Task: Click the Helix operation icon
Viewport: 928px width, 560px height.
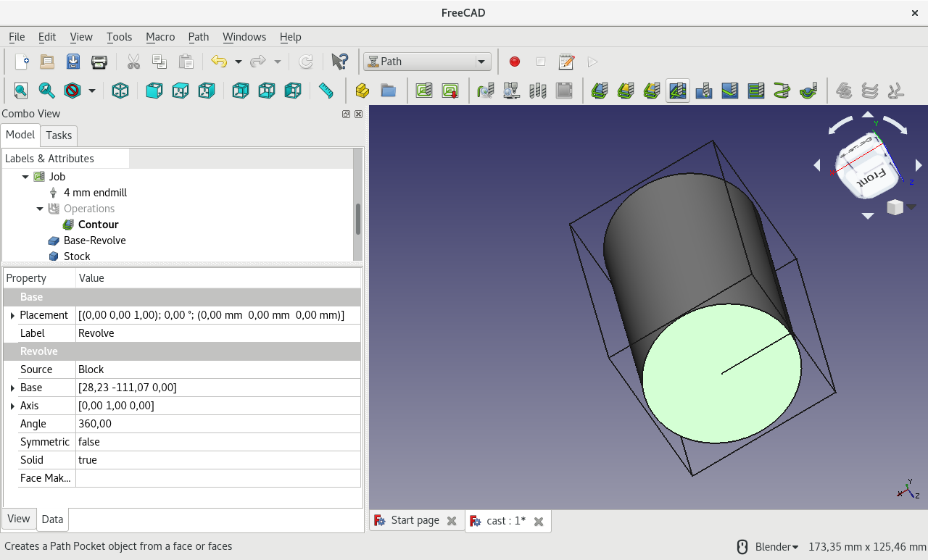Action: [782, 91]
